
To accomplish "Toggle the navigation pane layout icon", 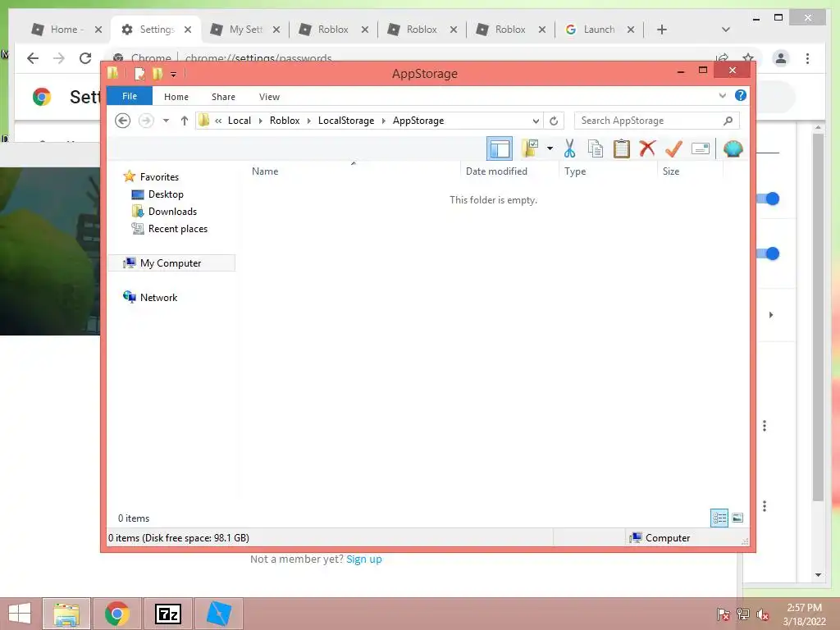I will coord(500,149).
